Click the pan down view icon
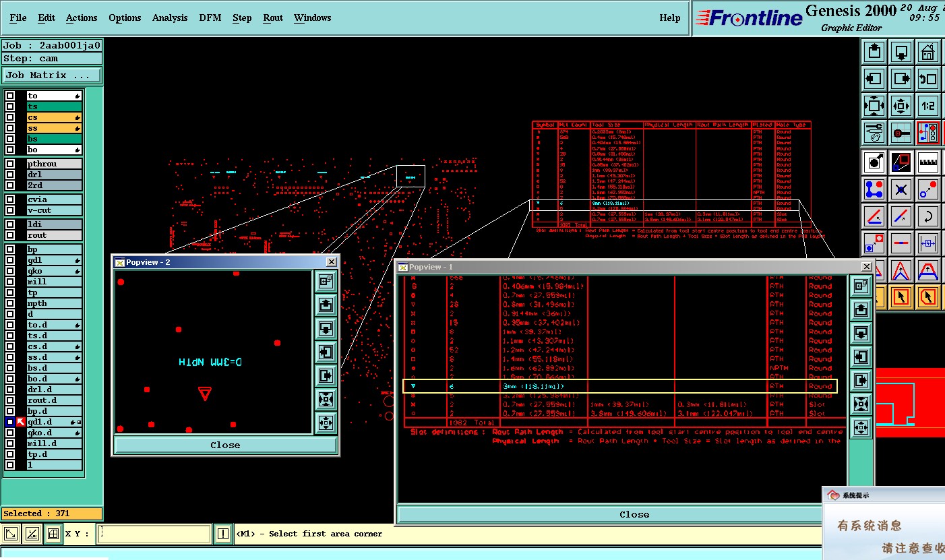Viewport: 945px width, 560px height. 901,51
